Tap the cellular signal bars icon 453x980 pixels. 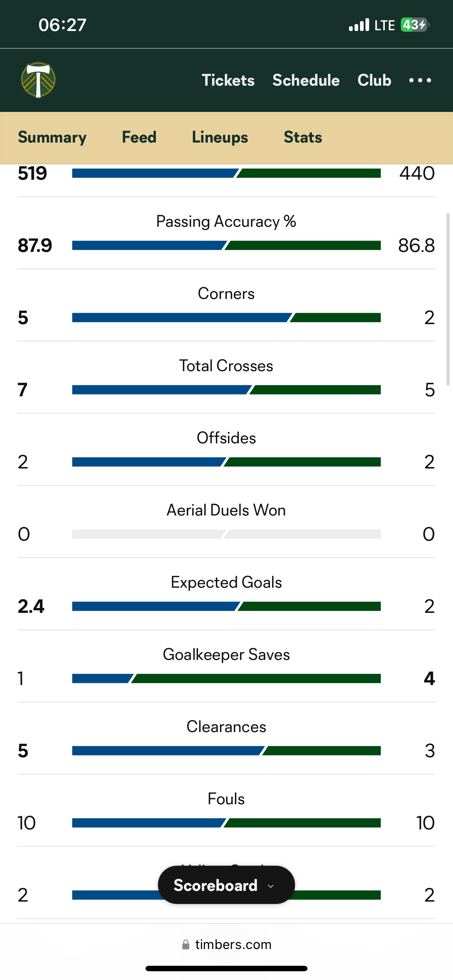[359, 25]
